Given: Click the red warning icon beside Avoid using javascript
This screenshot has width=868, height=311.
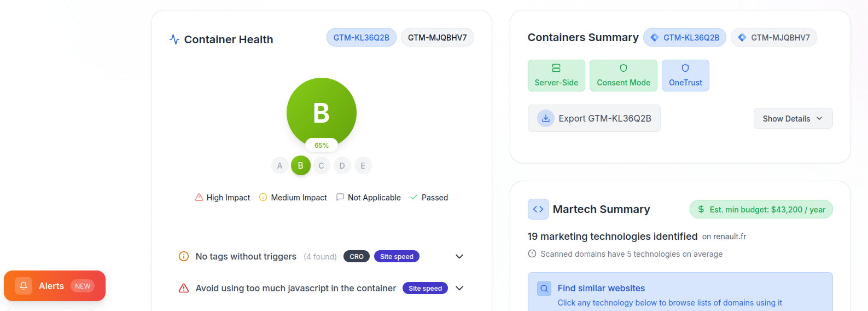Looking at the screenshot, I should [184, 288].
